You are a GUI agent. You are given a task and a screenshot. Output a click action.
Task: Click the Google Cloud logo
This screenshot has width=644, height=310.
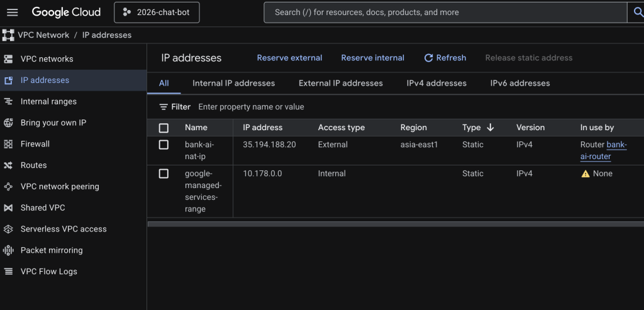click(x=66, y=13)
